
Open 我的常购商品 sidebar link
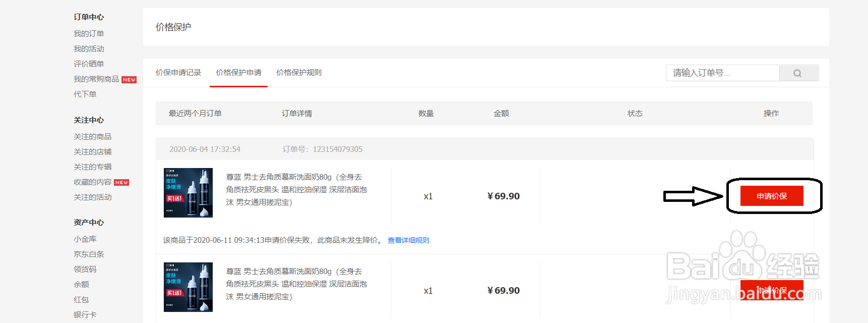(96, 79)
